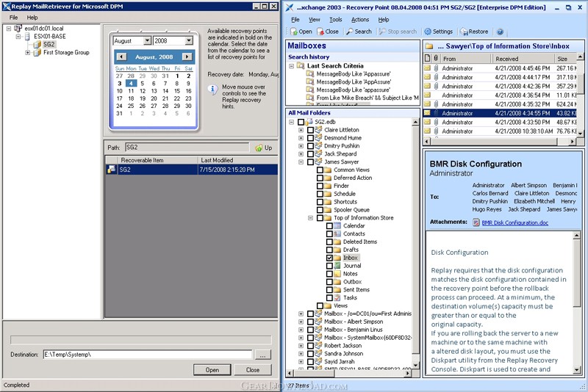
Task: Click the Open toolbar icon in Exchange window
Action: (x=293, y=32)
